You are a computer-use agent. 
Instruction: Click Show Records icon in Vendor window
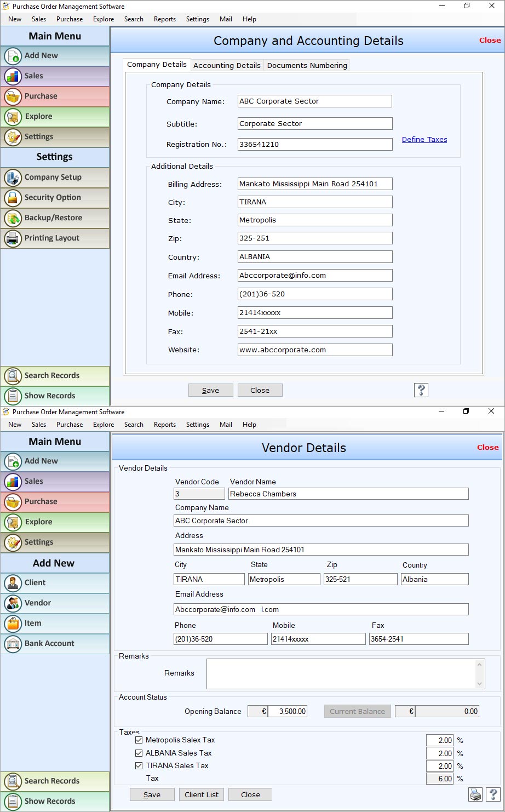[13, 802]
